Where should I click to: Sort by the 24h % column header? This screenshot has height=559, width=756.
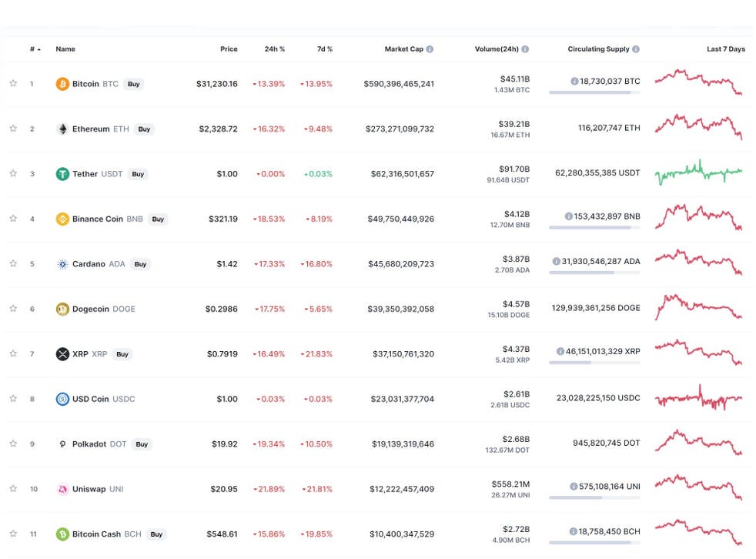coord(275,49)
